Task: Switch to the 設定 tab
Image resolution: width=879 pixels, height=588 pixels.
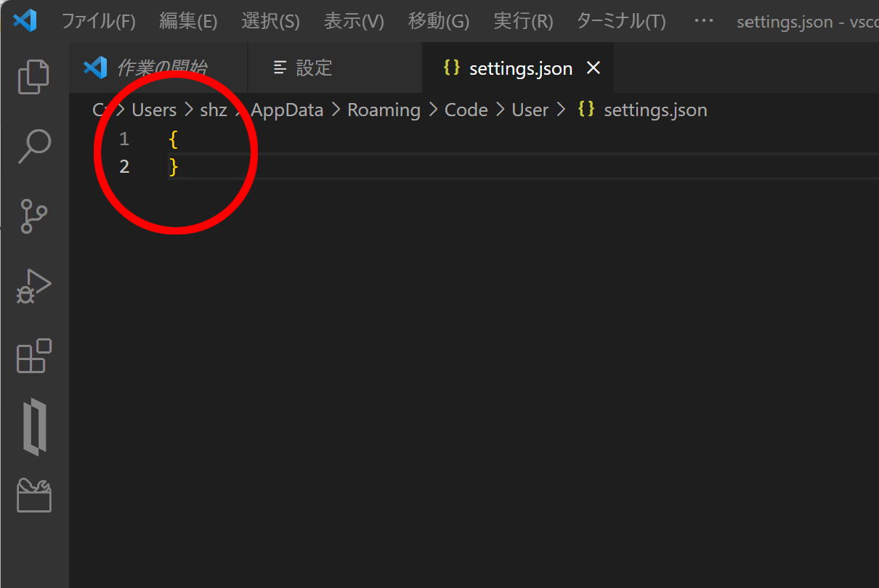Action: [x=314, y=68]
